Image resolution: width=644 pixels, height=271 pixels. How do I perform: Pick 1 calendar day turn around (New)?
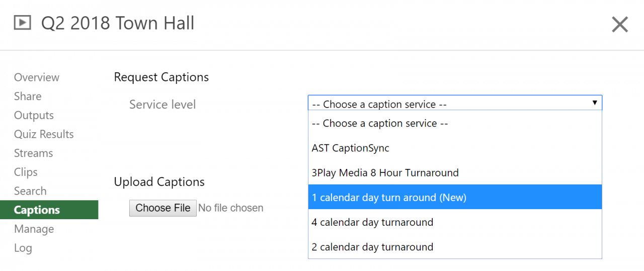(389, 198)
